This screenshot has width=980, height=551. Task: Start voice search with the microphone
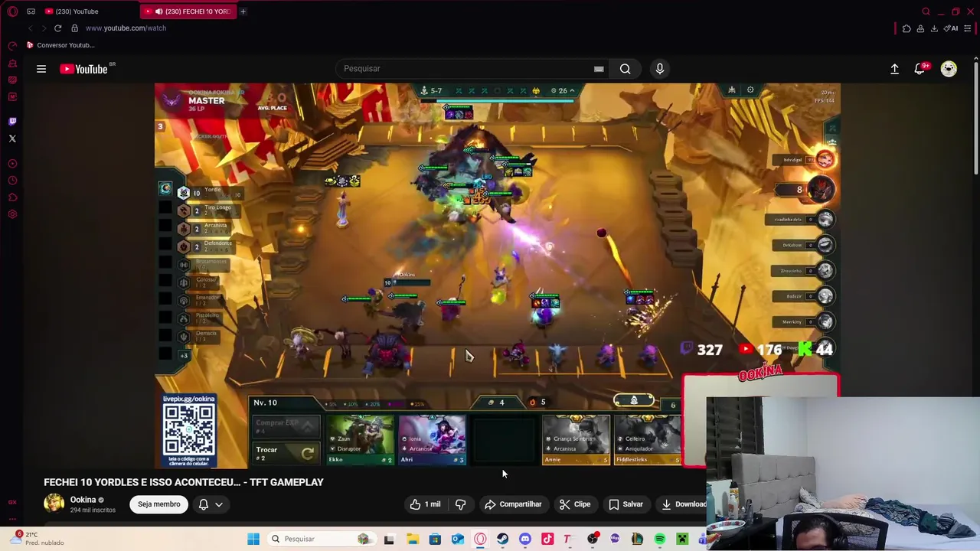(x=660, y=69)
